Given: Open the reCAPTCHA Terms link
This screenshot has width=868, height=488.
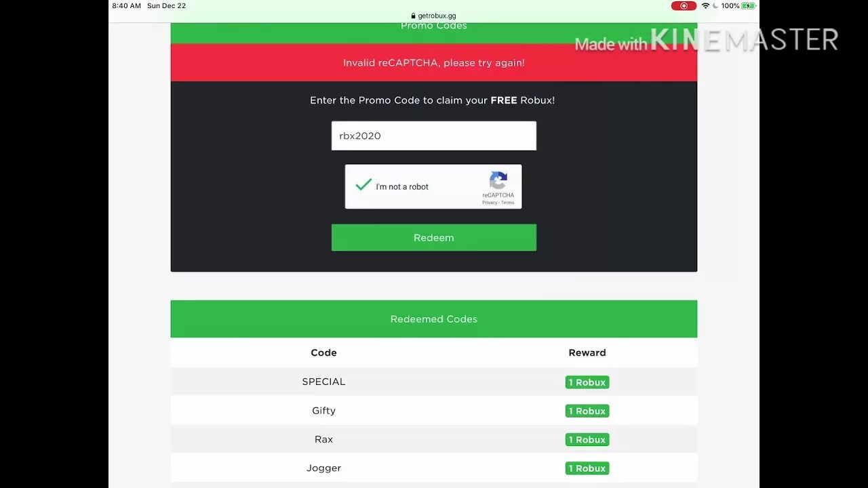Looking at the screenshot, I should click(x=507, y=203).
